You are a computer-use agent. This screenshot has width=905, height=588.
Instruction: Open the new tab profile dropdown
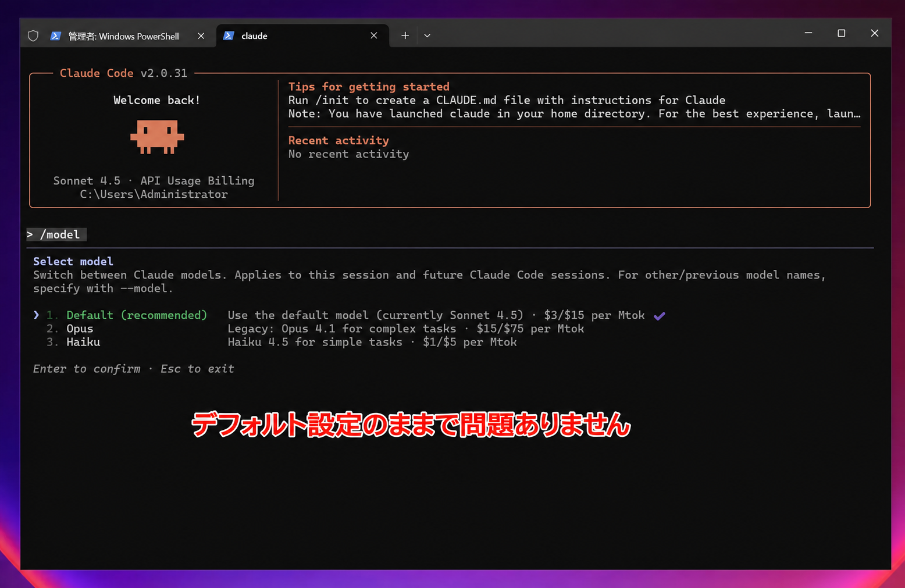point(427,35)
